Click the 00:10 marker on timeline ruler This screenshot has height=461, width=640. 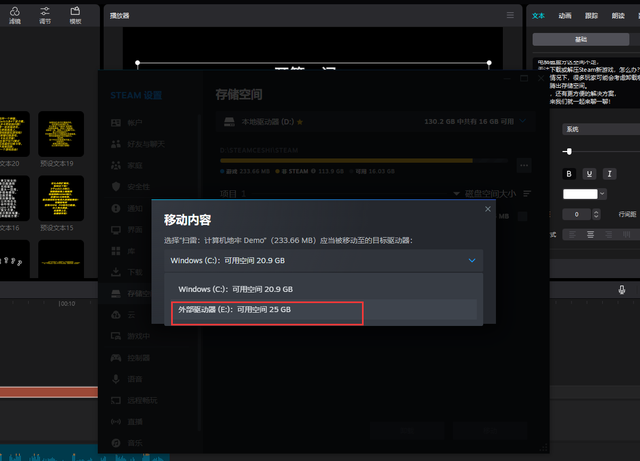tap(67, 304)
